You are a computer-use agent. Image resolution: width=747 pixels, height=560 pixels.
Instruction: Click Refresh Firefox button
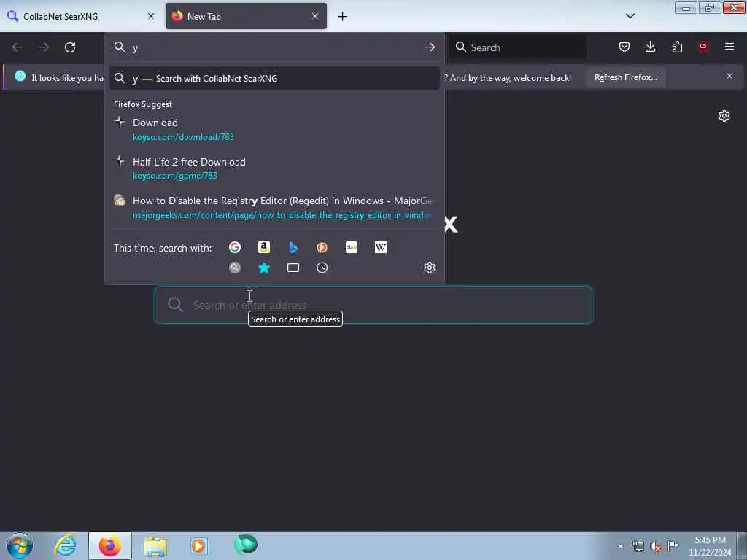[x=625, y=77]
